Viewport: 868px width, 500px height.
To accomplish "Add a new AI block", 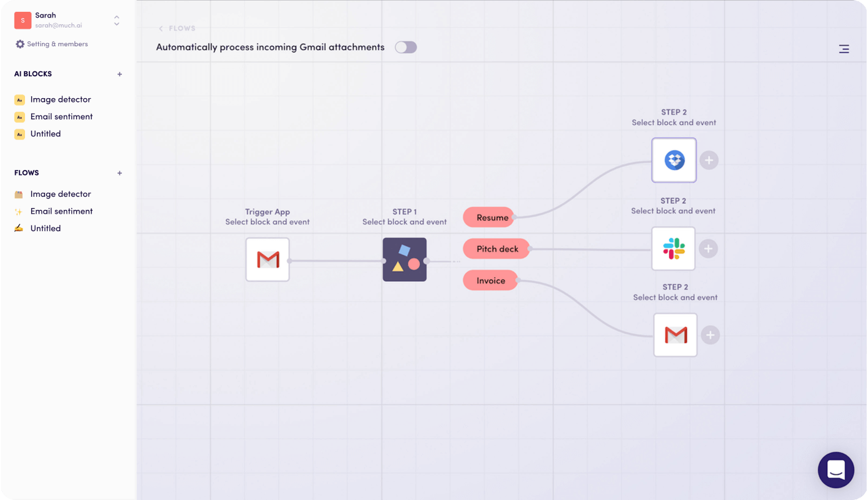I will coord(119,74).
